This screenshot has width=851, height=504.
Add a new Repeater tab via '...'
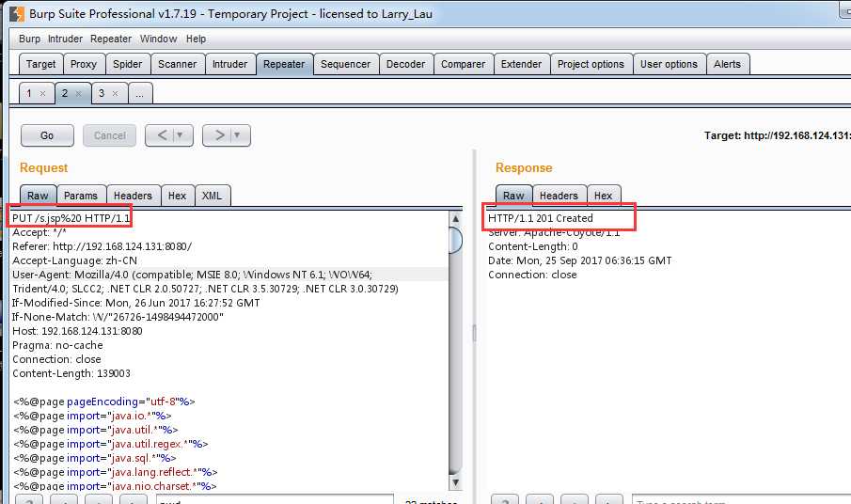pyautogui.click(x=140, y=93)
